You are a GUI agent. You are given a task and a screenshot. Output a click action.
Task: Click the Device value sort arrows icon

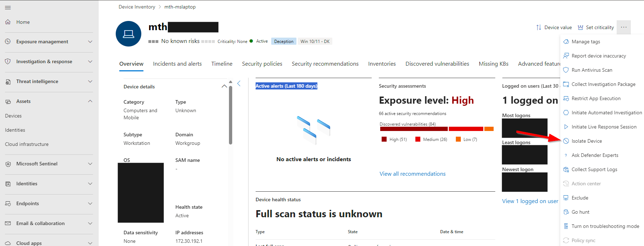click(x=539, y=27)
